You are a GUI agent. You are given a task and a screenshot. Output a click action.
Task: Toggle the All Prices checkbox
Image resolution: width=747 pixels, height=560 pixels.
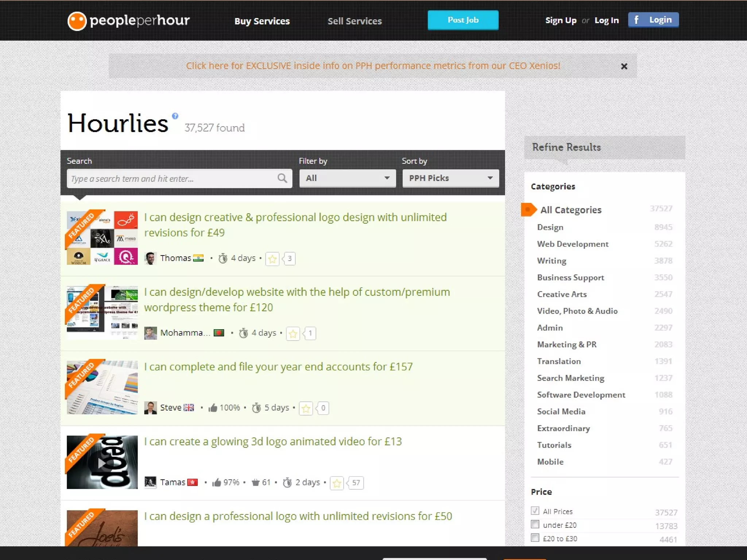(535, 511)
